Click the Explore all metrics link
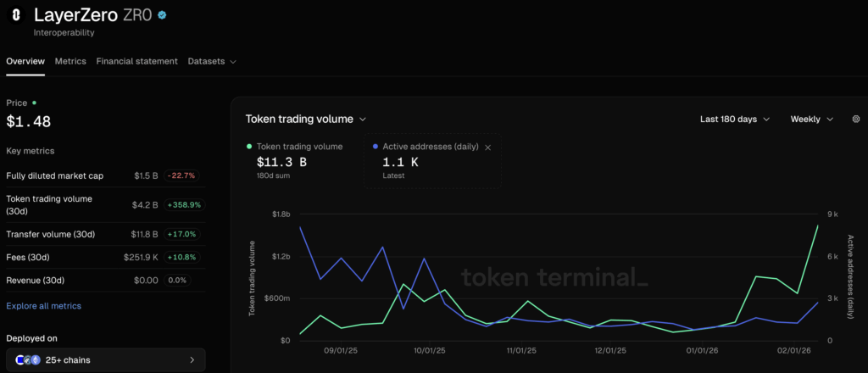Image resolution: width=868 pixels, height=373 pixels. click(43, 305)
